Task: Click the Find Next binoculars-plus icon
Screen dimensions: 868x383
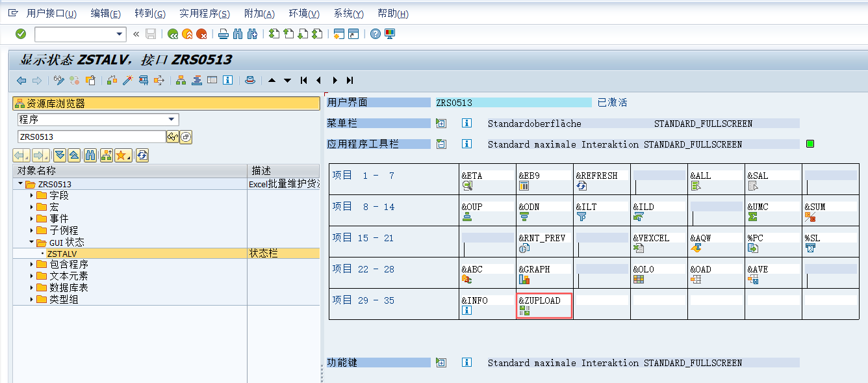Action: click(x=253, y=34)
